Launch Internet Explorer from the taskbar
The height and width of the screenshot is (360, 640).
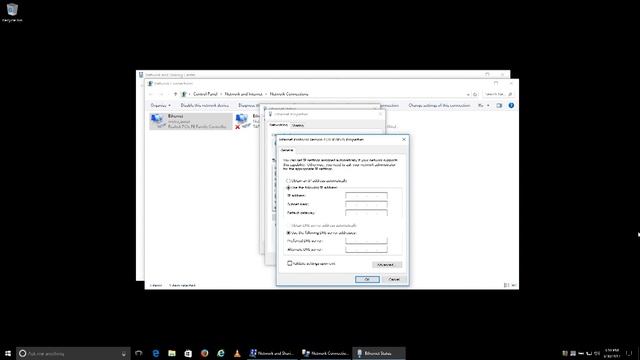click(x=221, y=353)
